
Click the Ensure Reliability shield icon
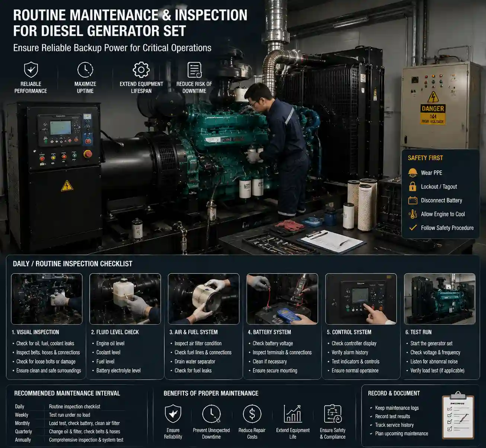click(x=173, y=414)
